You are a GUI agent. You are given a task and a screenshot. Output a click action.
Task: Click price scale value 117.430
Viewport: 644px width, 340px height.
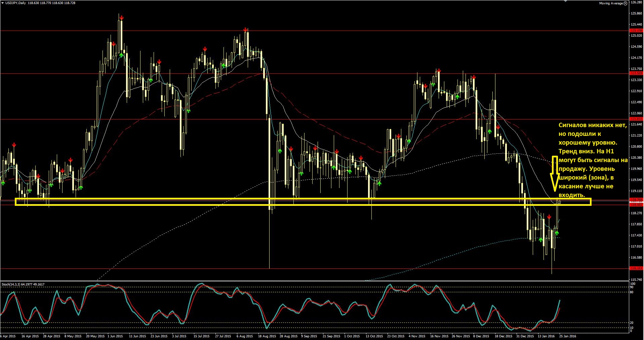click(x=637, y=235)
